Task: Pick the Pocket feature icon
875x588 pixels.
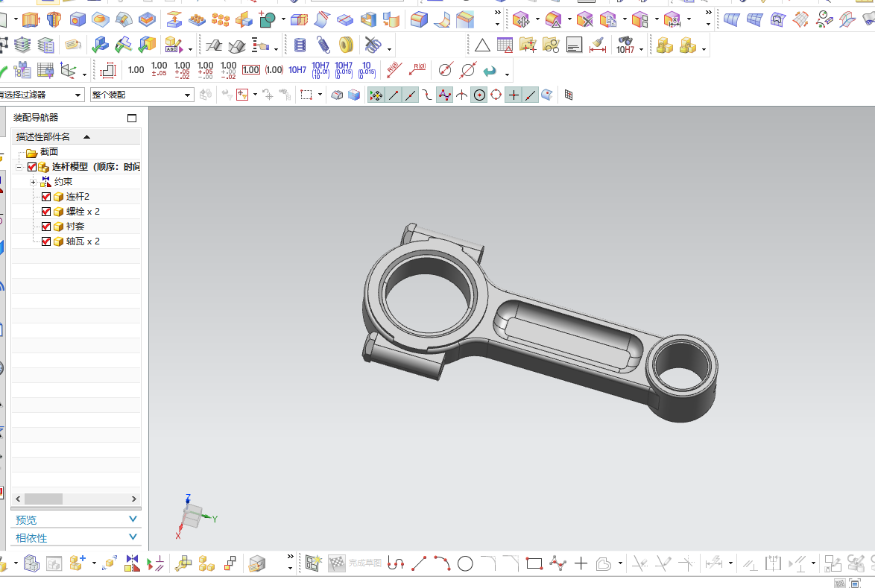Action: [147, 20]
